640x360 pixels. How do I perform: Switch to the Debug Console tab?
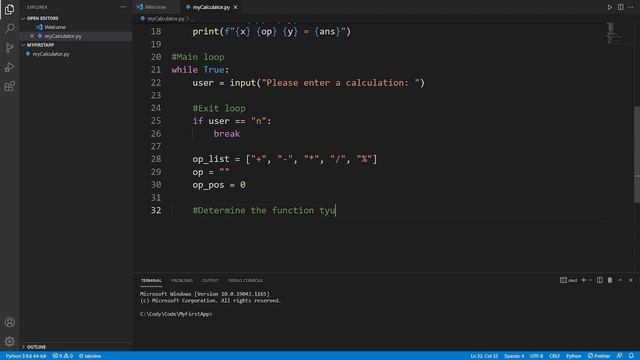[245, 280]
